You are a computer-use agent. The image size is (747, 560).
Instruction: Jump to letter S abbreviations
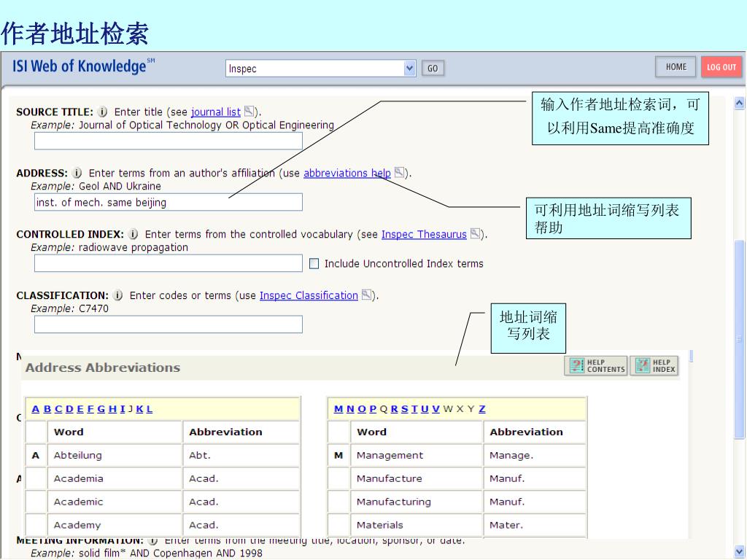pos(405,409)
